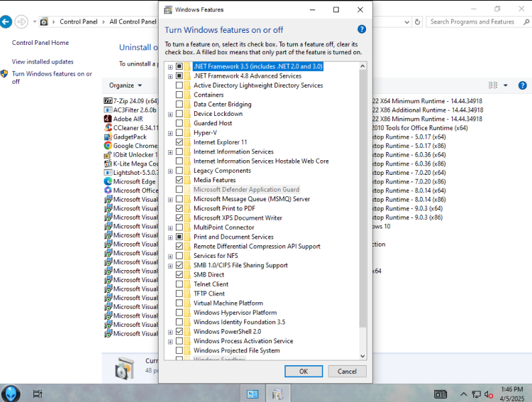The width and height of the screenshot is (532, 402).
Task: Open the Start menu alien orb
Action: click(11, 393)
